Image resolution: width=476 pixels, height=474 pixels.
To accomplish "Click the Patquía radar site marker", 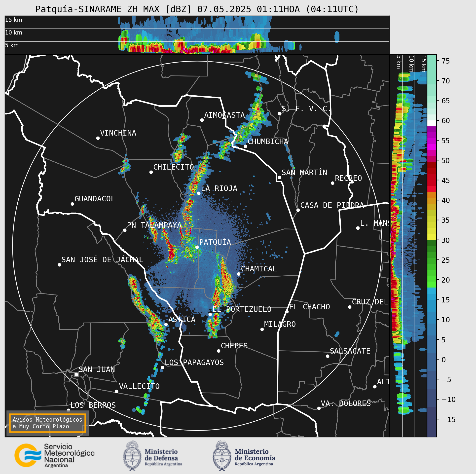I will pyautogui.click(x=197, y=247).
